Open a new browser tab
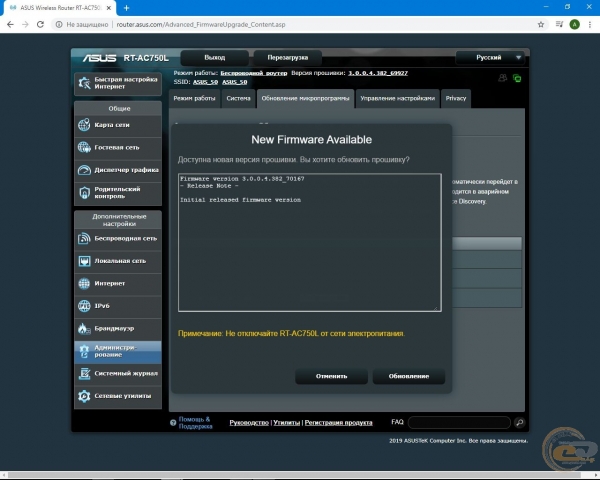The height and width of the screenshot is (480, 600). 126,8
